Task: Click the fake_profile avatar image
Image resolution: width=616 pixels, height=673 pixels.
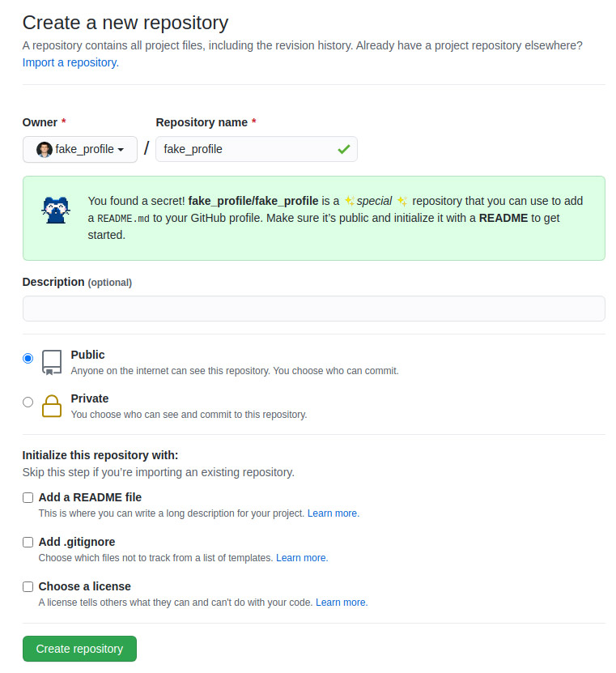Action: point(44,149)
